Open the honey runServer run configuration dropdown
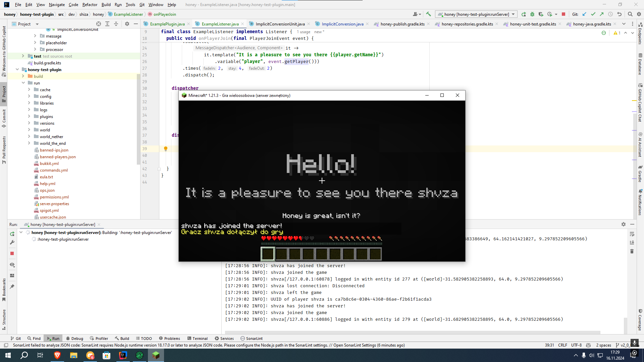This screenshot has width=644, height=362. 476,14
